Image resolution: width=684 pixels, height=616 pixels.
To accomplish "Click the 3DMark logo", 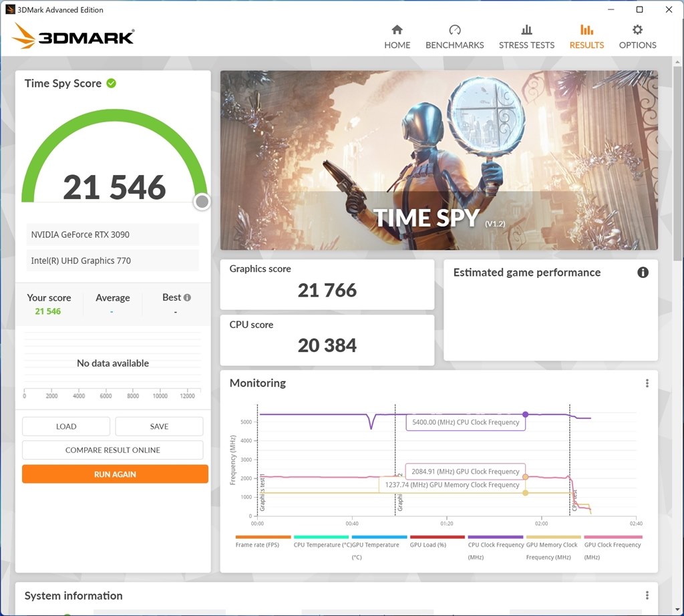I will click(73, 36).
